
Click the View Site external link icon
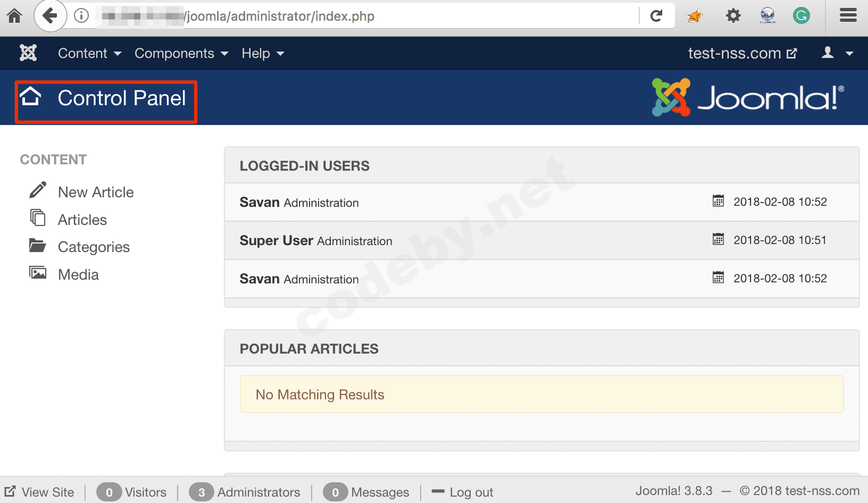coord(10,491)
